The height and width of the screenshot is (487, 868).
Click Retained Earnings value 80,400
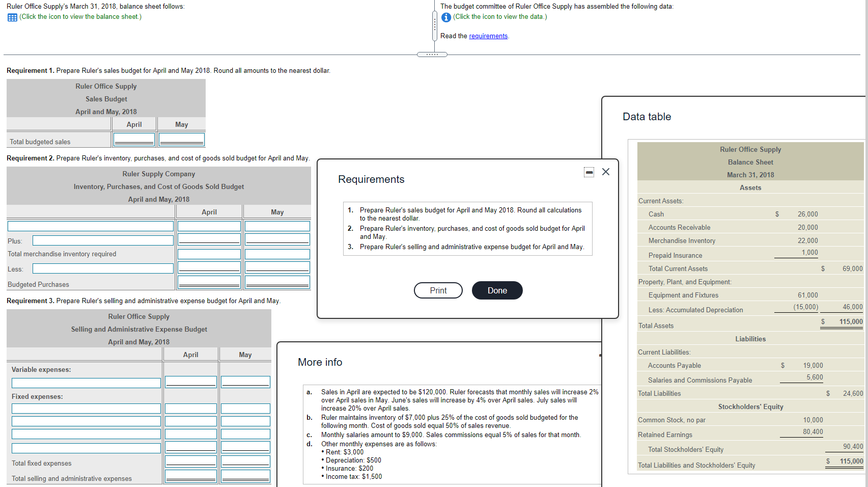(813, 432)
